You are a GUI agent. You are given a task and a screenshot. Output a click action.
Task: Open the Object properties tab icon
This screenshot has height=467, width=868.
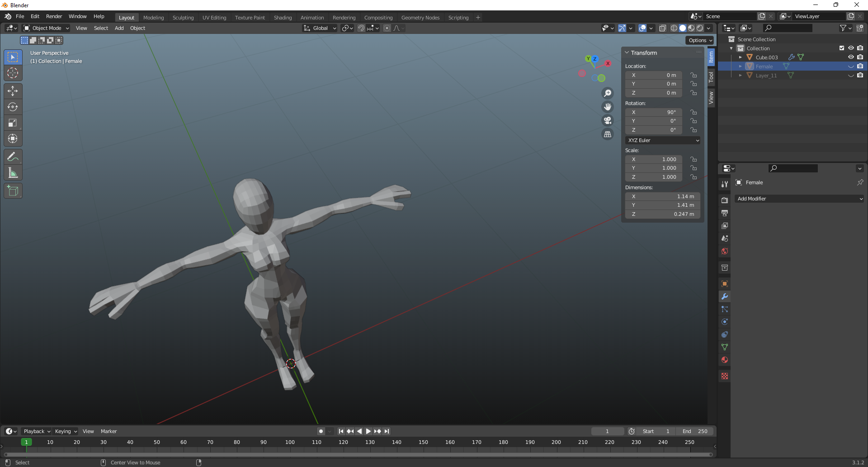pos(725,284)
